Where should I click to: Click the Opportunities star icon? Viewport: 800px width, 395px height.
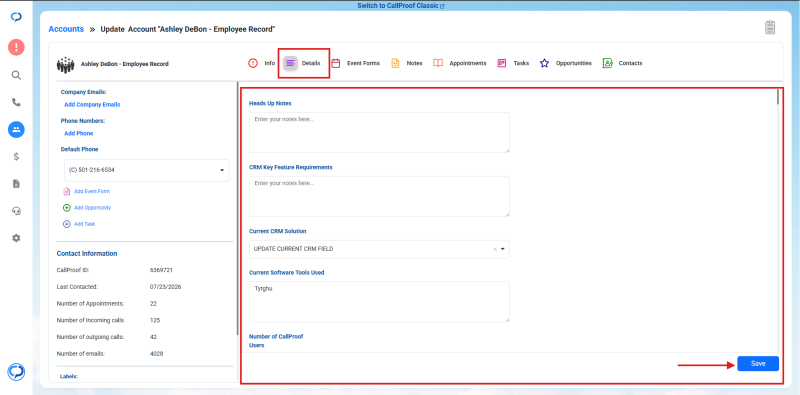[544, 63]
